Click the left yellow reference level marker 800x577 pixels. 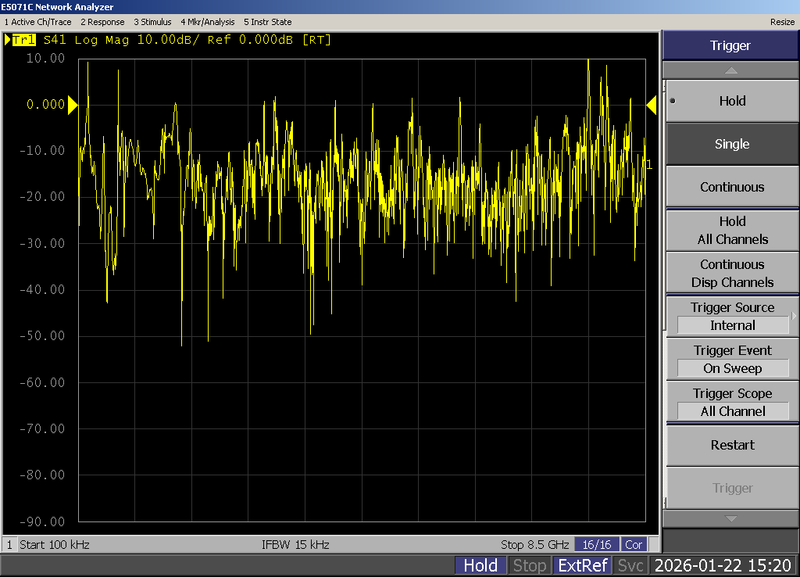tap(72, 104)
